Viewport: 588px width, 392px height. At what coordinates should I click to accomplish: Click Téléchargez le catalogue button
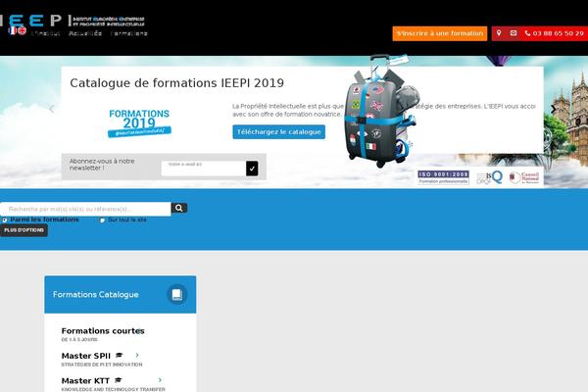[x=278, y=132]
